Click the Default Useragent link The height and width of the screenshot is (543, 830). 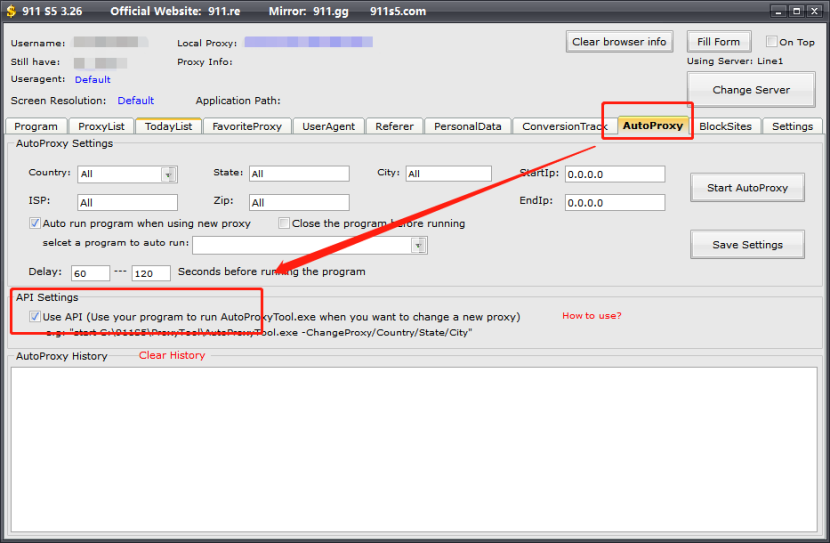[x=92, y=79]
